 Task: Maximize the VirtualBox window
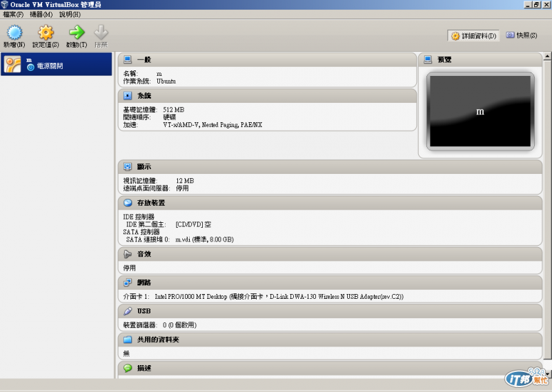[537, 5]
